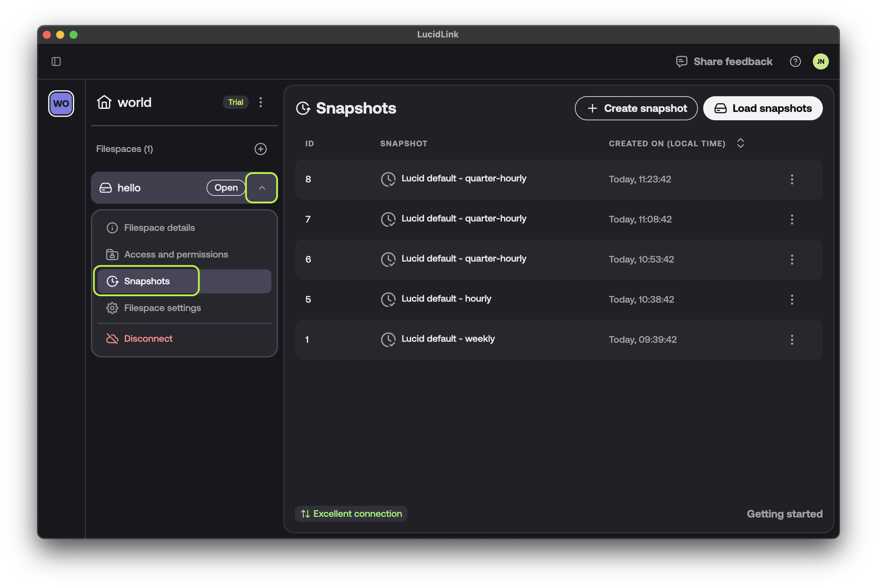Close the LucidLink window with red button
This screenshot has height=588, width=877.
pos(47,35)
